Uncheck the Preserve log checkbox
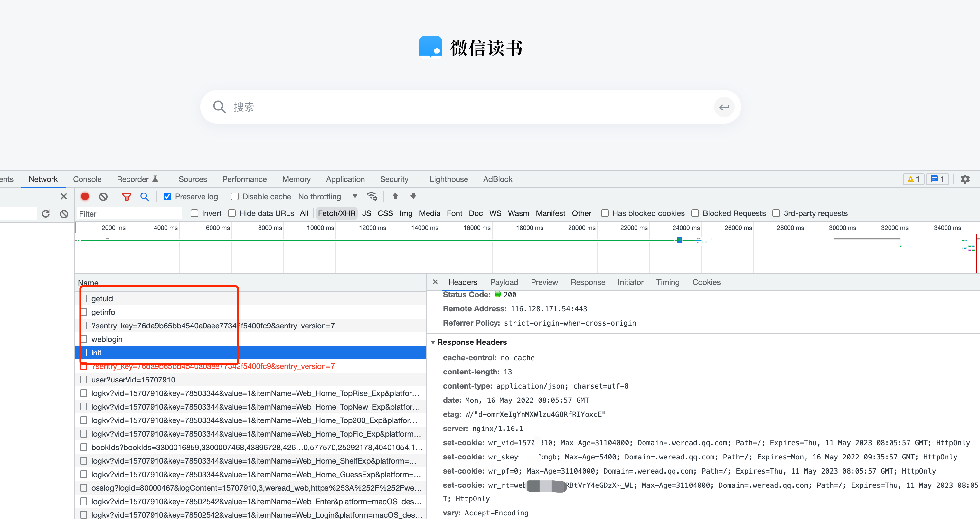The height and width of the screenshot is (519, 980). (167, 196)
